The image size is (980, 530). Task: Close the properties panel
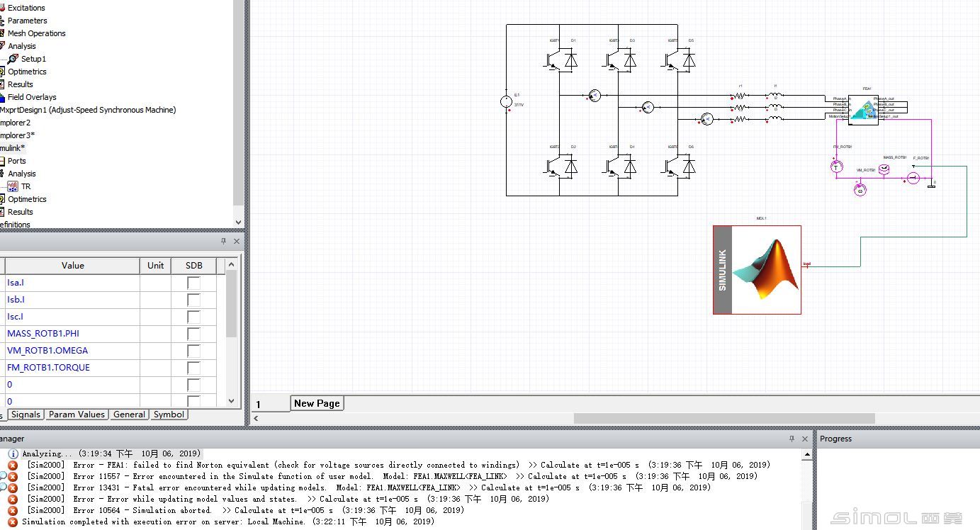point(237,241)
